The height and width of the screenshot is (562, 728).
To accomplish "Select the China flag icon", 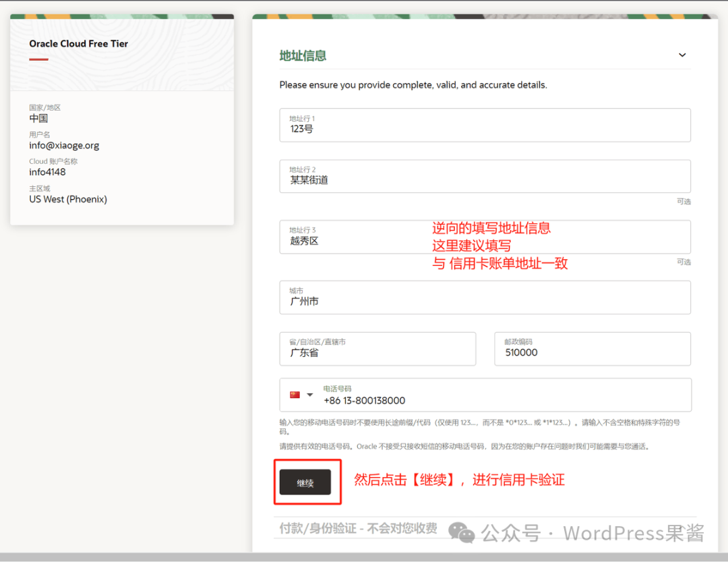I will tap(295, 395).
